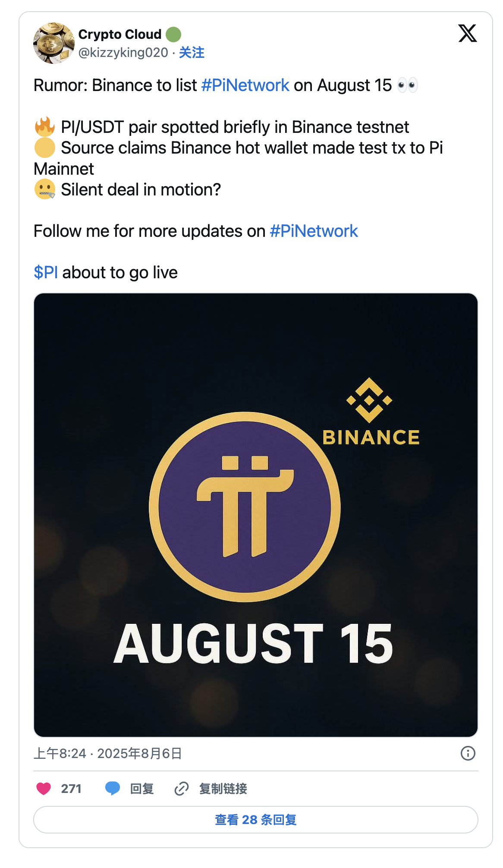The width and height of the screenshot is (503, 868).
Task: Click the 复制链接 copy link label
Action: (x=223, y=789)
